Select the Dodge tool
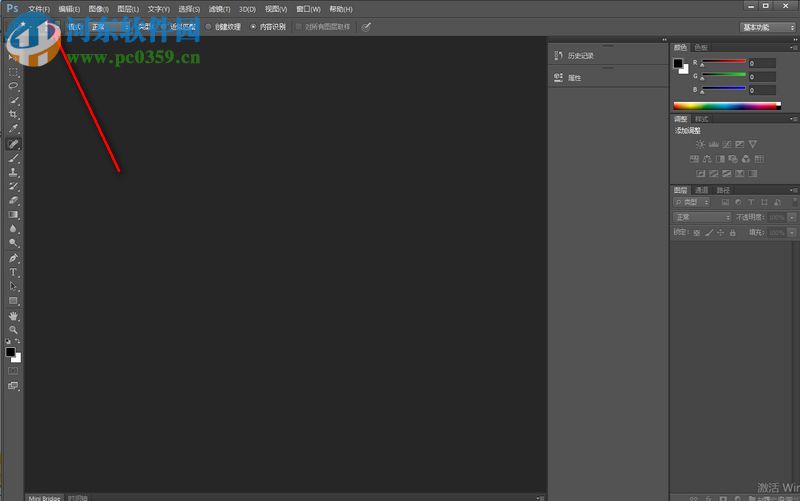Viewport: 800px width, 501px height. click(x=13, y=243)
